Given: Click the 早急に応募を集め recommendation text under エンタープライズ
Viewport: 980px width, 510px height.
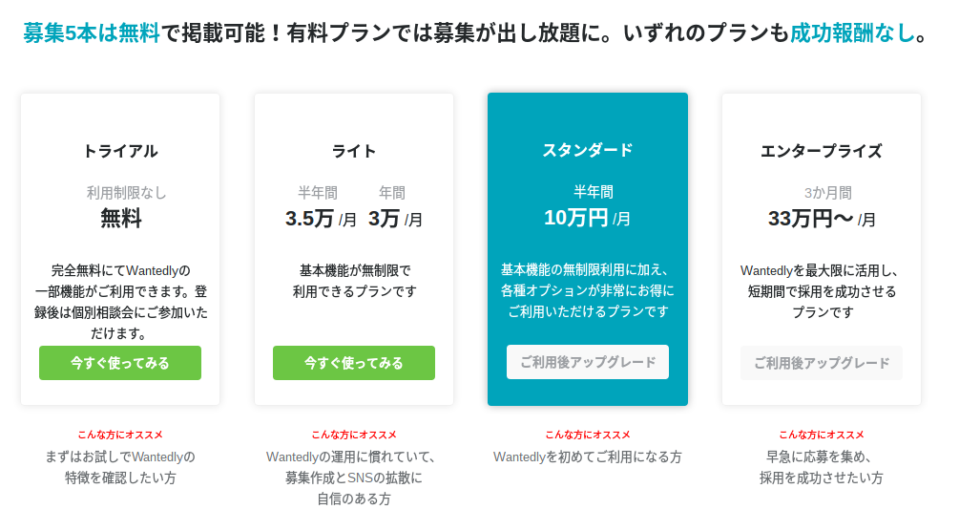Looking at the screenshot, I should [822, 457].
